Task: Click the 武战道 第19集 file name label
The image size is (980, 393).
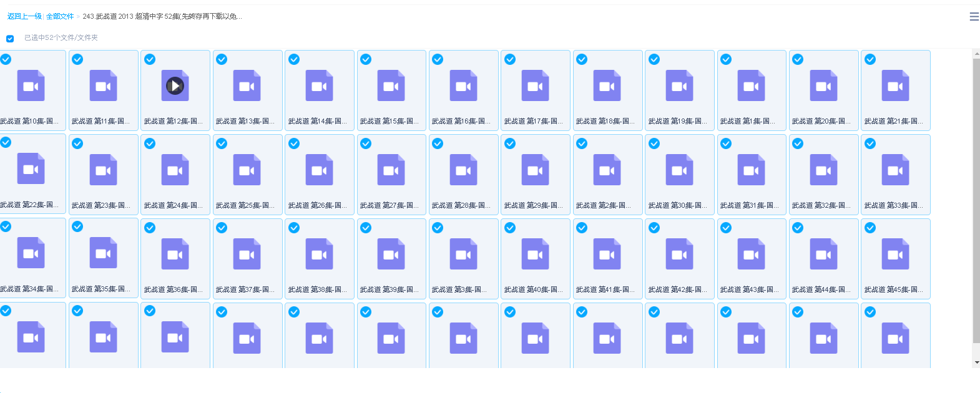Action: coord(677,121)
